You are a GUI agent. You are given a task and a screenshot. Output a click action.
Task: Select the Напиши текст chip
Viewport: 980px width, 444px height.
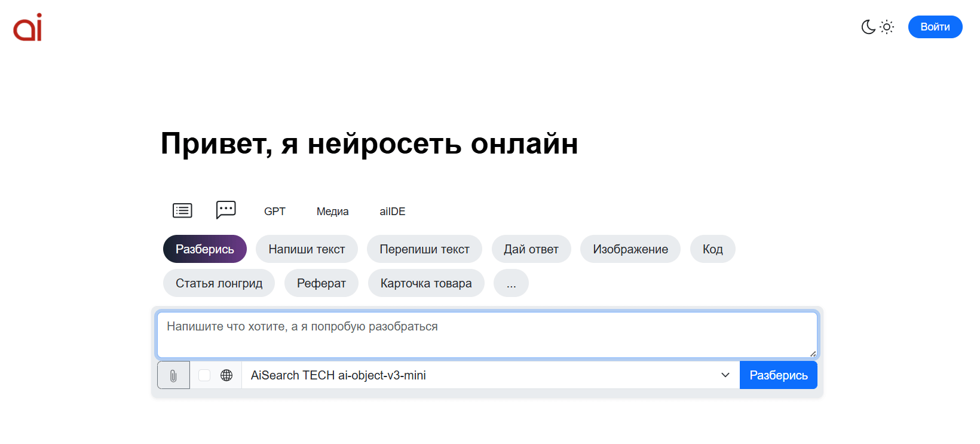coord(307,249)
